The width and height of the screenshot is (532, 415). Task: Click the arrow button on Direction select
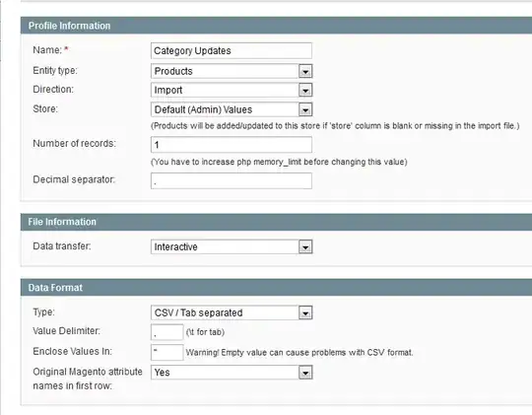[x=305, y=91]
